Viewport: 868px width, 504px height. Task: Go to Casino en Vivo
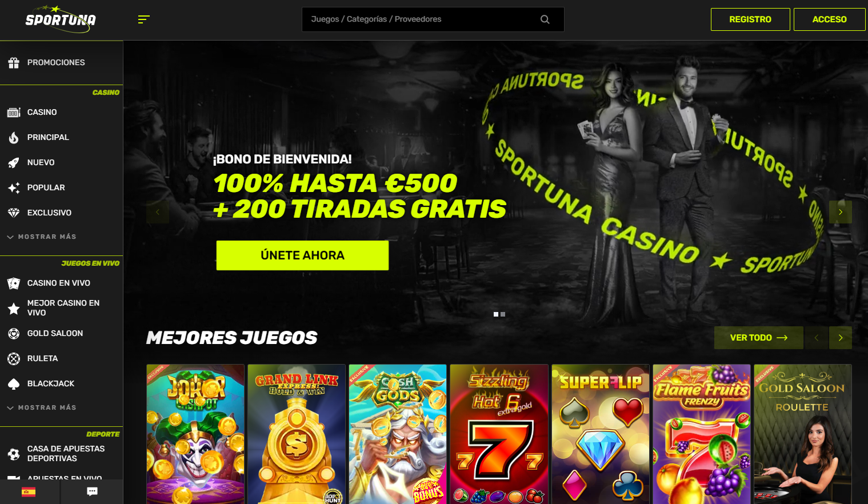click(x=59, y=283)
